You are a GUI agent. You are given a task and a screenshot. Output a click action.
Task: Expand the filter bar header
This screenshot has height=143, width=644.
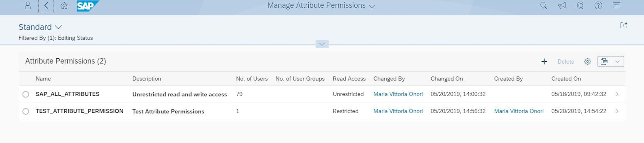point(322,44)
